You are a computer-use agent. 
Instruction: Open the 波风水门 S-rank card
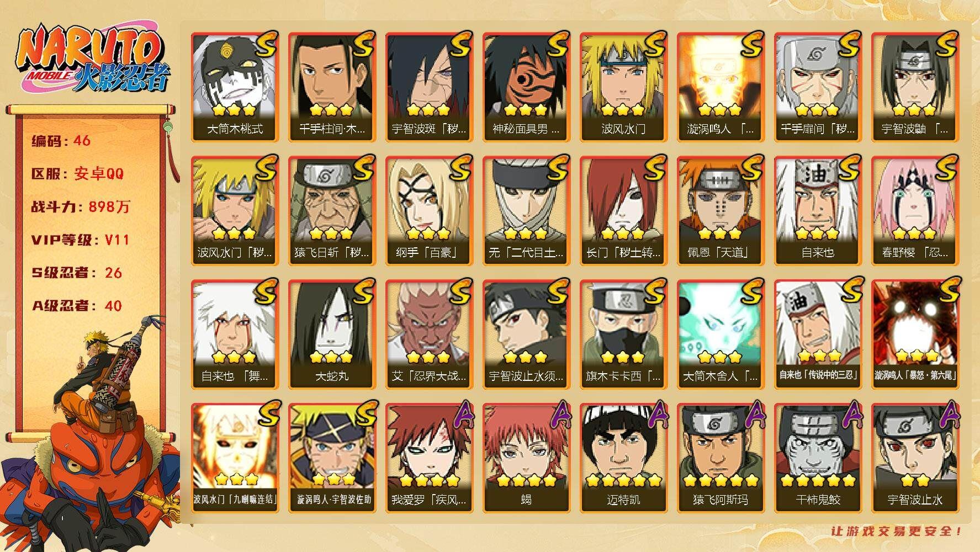pos(623,87)
